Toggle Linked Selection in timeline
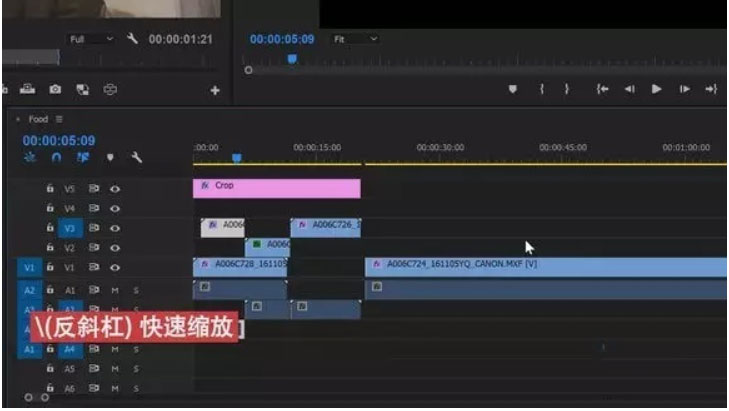 point(82,157)
